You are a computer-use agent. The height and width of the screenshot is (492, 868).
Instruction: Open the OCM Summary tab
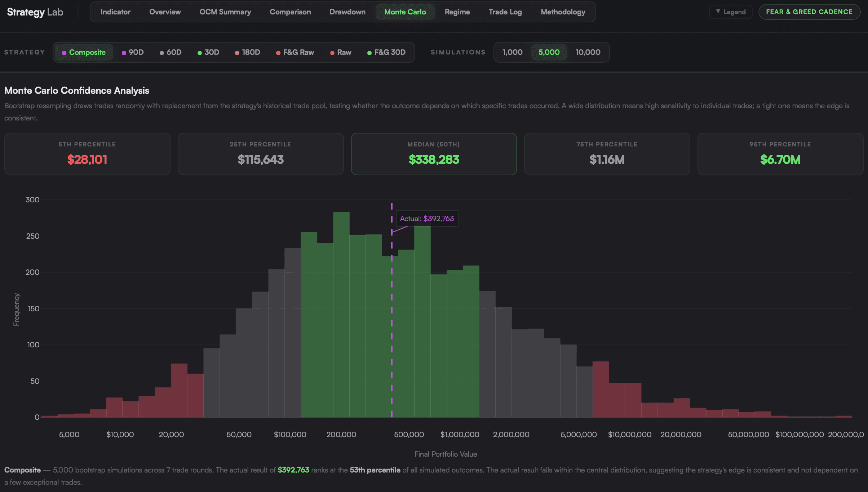225,12
